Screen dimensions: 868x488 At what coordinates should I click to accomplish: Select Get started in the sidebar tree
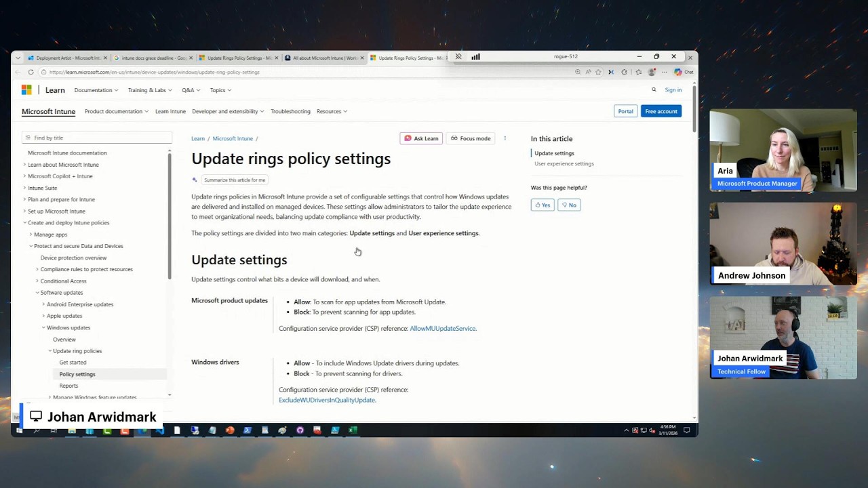tap(73, 363)
